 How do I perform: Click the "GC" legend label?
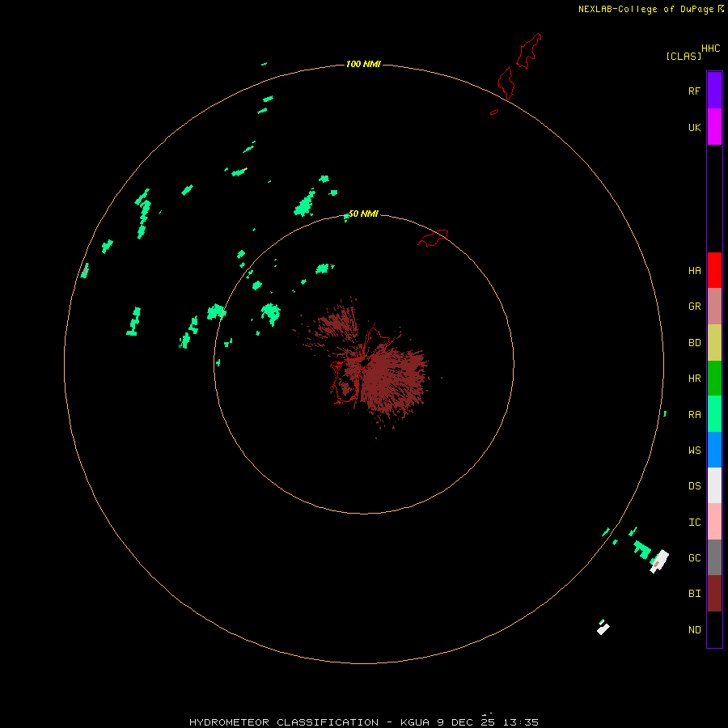click(x=694, y=558)
